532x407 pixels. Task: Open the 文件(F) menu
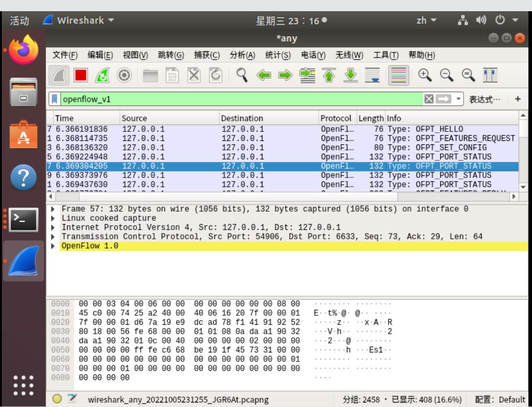tap(65, 55)
